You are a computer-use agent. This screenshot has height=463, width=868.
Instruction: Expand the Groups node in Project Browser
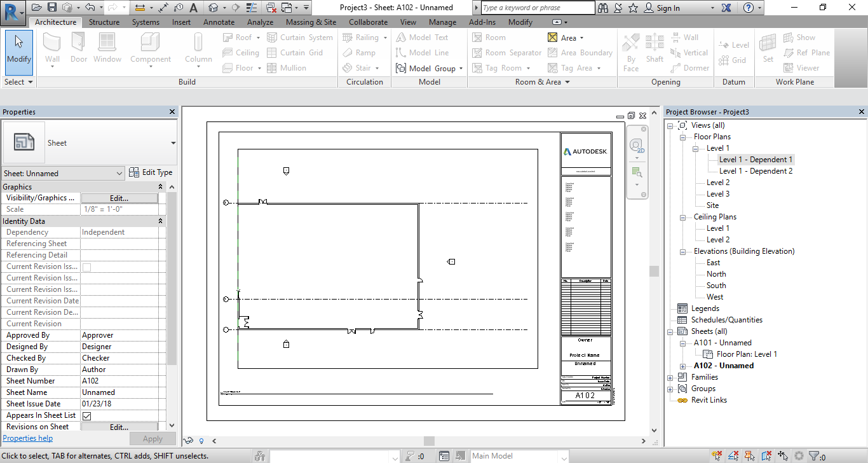pos(670,389)
